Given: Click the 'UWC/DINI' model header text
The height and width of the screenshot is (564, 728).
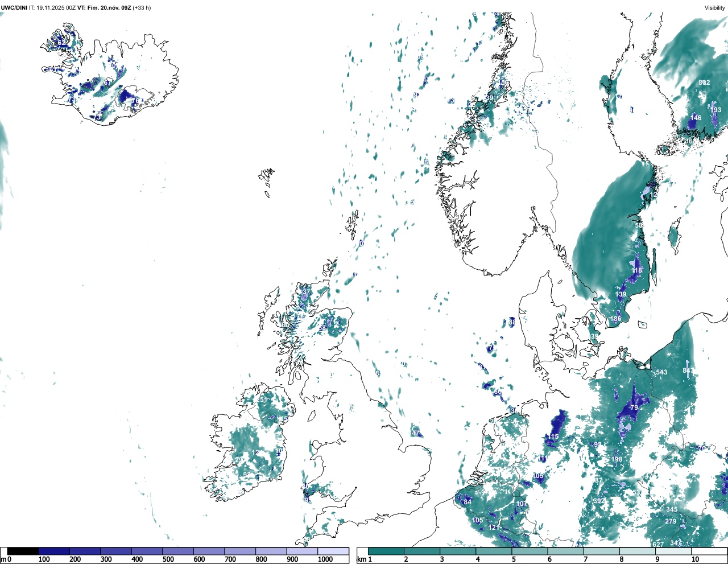Looking at the screenshot, I should (14, 8).
